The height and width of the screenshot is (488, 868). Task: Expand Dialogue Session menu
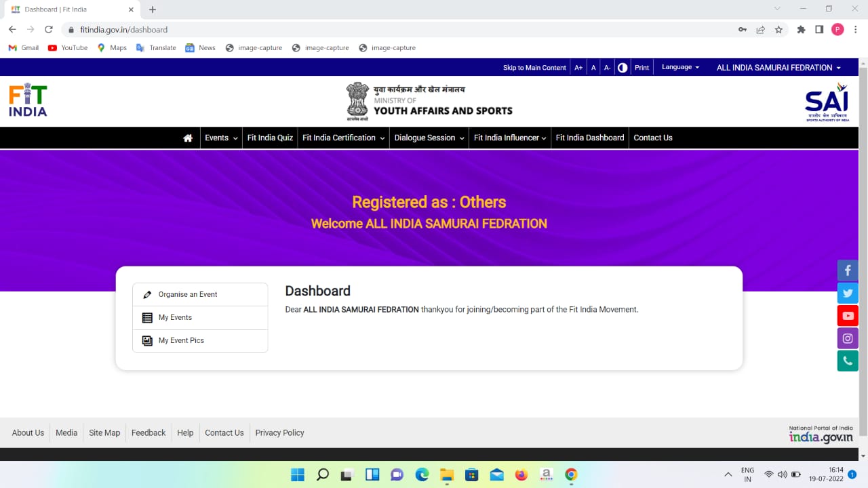429,138
